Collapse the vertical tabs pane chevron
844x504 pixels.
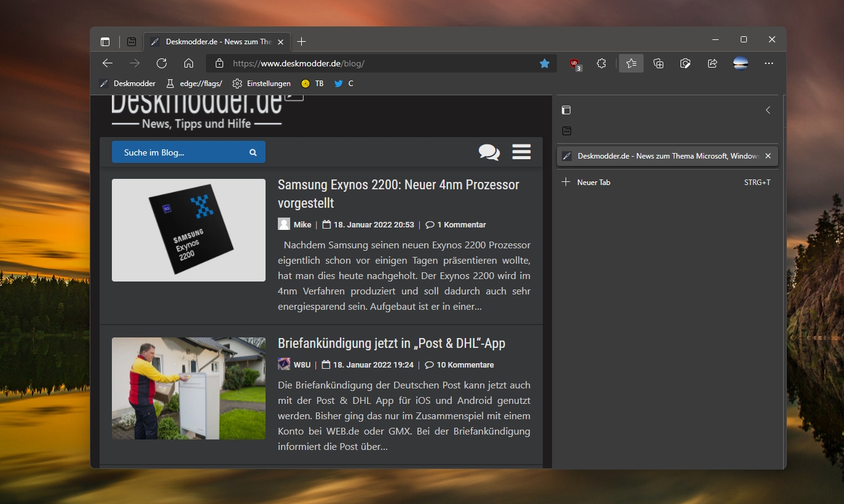pos(768,111)
